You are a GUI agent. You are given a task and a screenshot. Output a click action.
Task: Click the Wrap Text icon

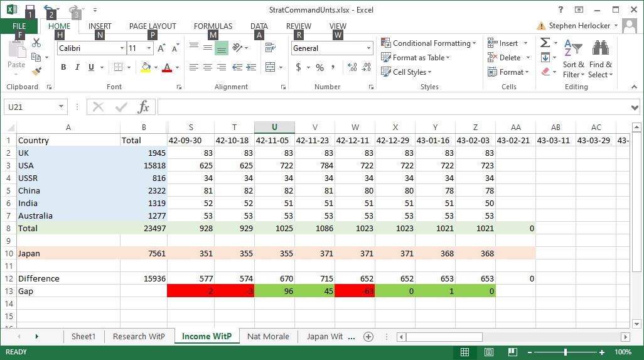tap(271, 48)
